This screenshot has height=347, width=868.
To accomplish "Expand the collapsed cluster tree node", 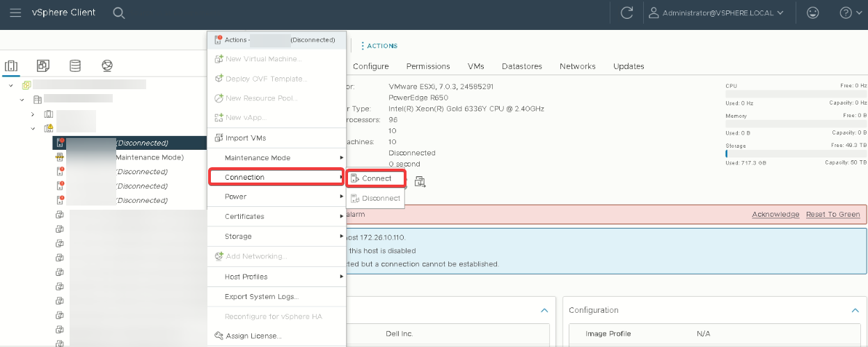I will pyautogui.click(x=33, y=114).
